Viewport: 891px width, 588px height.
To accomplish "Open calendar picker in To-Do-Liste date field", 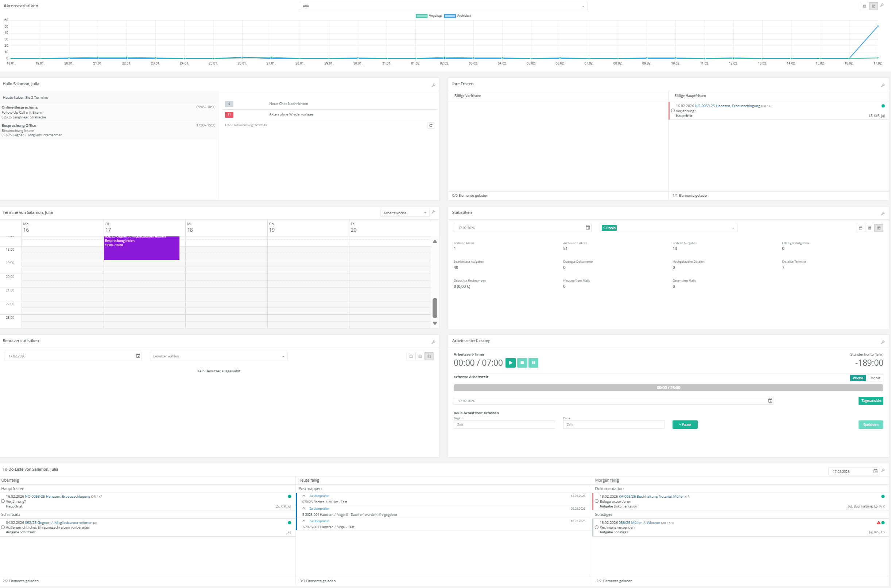I will point(875,471).
